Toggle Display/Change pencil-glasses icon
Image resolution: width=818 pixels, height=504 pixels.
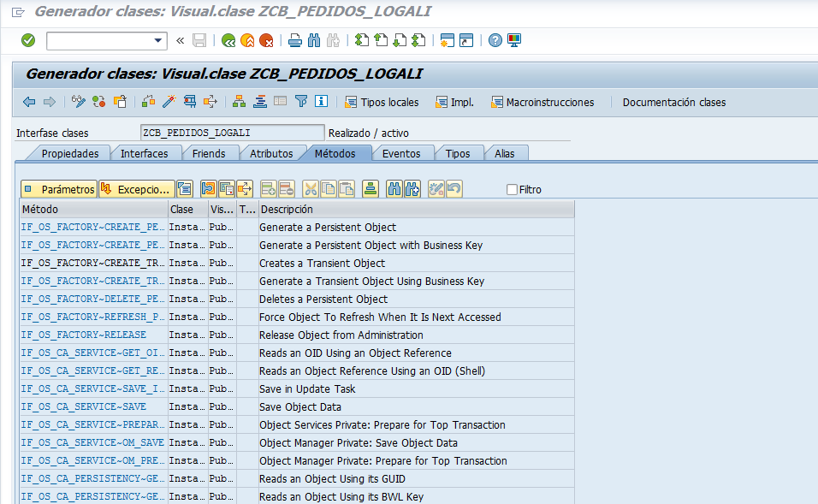coord(78,102)
